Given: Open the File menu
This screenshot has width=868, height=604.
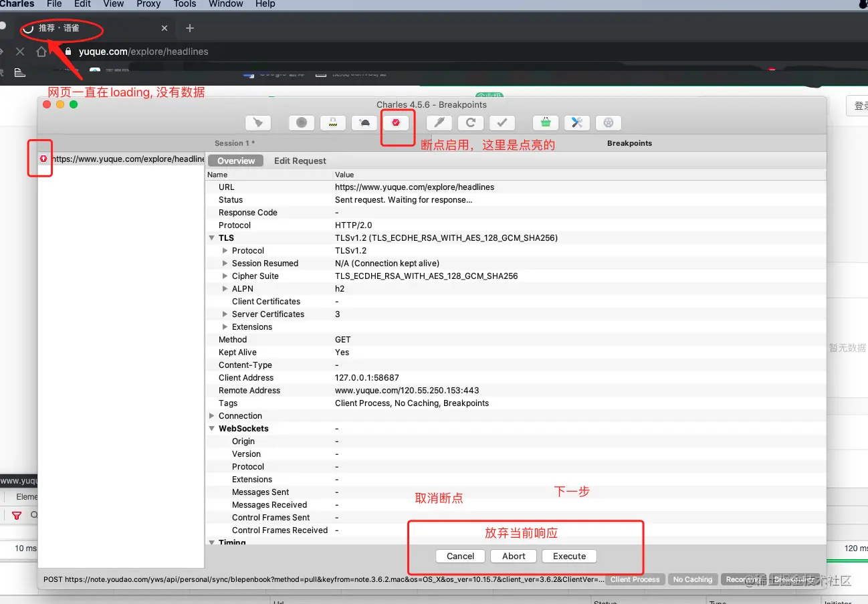Looking at the screenshot, I should 54,3.
